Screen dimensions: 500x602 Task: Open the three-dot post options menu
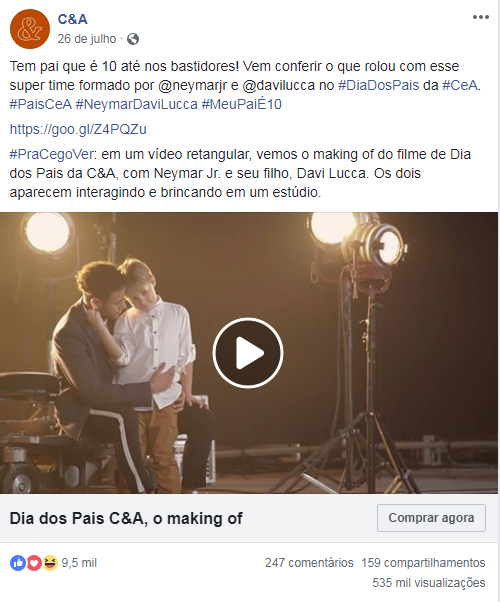[480, 17]
